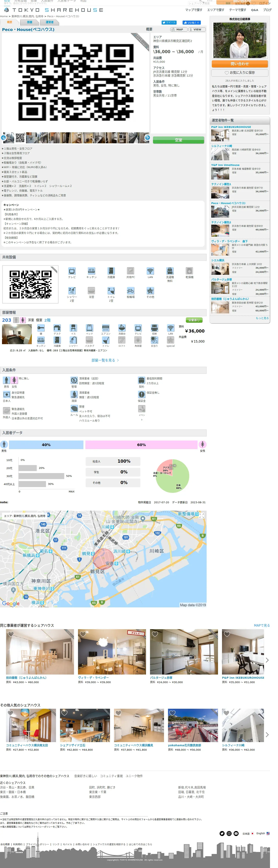Screen dimensions: 278x868
Task: Open the Twitter icon in the footer
Action: [222, 833]
